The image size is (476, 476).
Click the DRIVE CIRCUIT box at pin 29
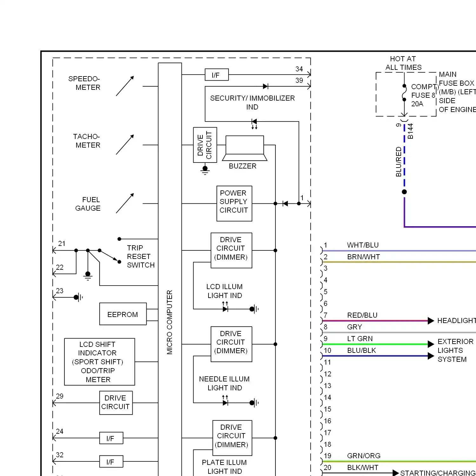point(116,403)
